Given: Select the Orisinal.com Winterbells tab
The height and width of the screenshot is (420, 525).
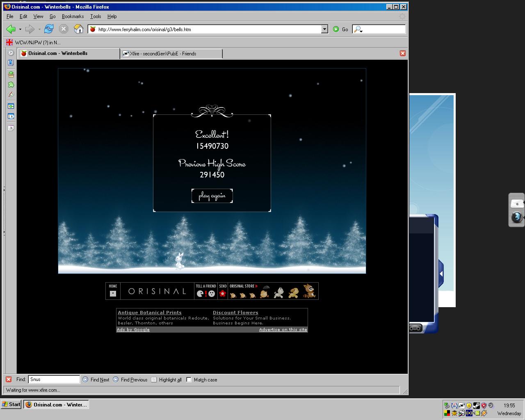Looking at the screenshot, I should pyautogui.click(x=68, y=53).
